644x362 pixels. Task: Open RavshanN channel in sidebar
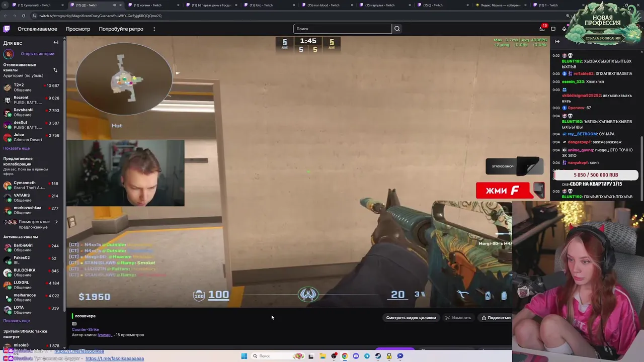[32, 112]
